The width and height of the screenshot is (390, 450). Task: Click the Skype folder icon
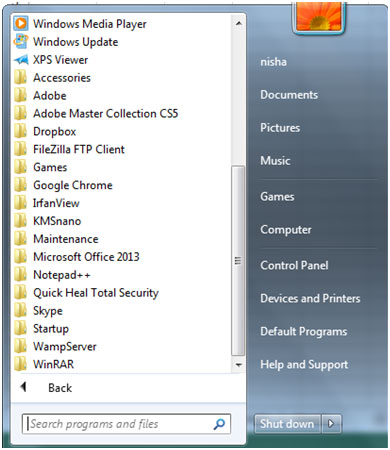[21, 311]
